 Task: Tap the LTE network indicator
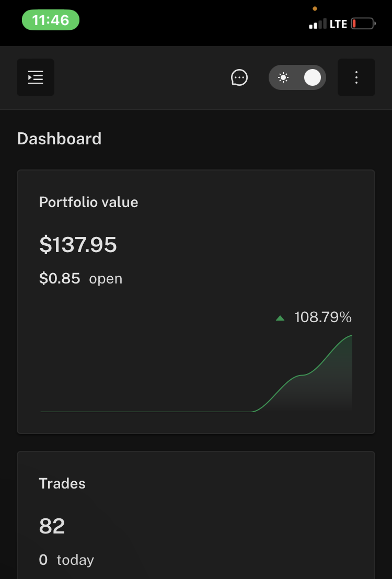(x=338, y=25)
